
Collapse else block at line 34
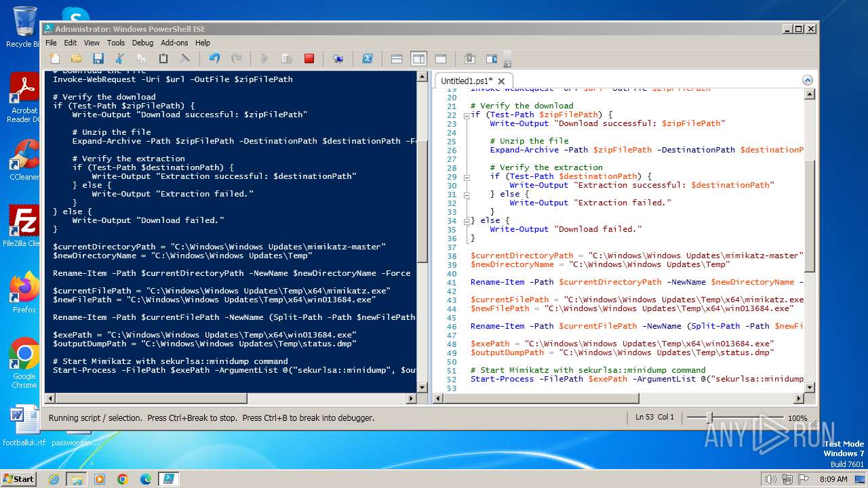click(x=467, y=221)
